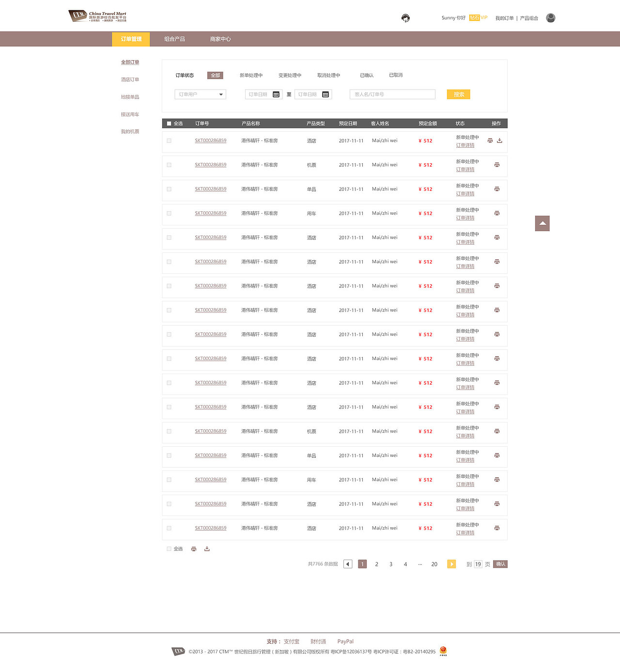Image resolution: width=620 pixels, height=672 pixels.
Task: Print the first 酒店 order row
Action: [490, 141]
